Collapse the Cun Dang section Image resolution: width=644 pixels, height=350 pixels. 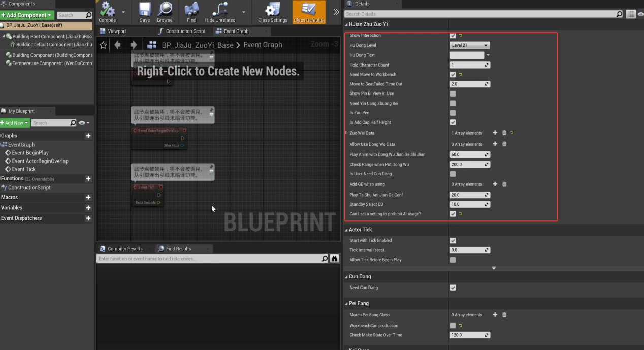click(347, 277)
